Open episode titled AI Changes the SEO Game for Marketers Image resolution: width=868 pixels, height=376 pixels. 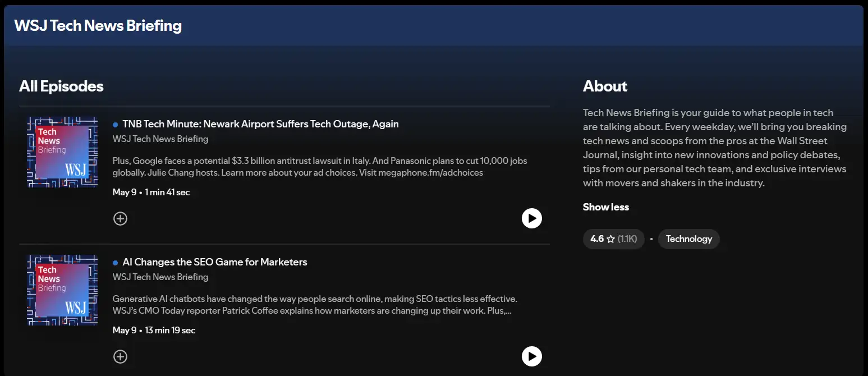[x=215, y=262]
